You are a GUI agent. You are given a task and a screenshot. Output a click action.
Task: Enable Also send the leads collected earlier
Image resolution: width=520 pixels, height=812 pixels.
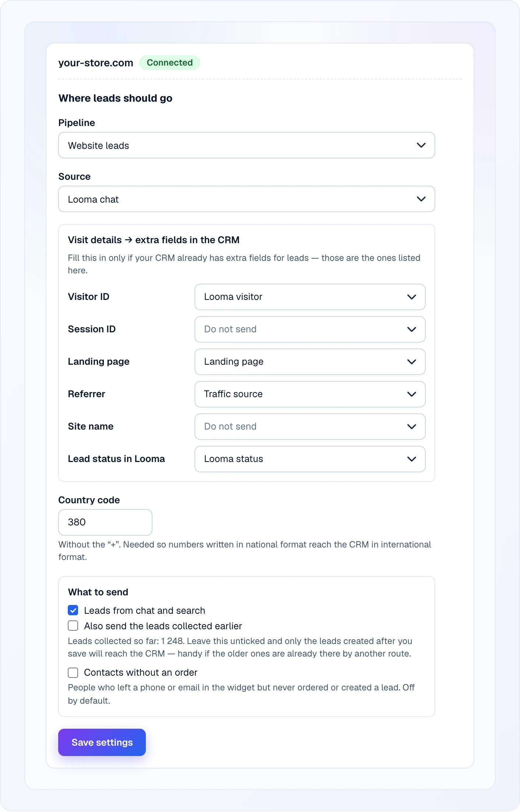73,626
